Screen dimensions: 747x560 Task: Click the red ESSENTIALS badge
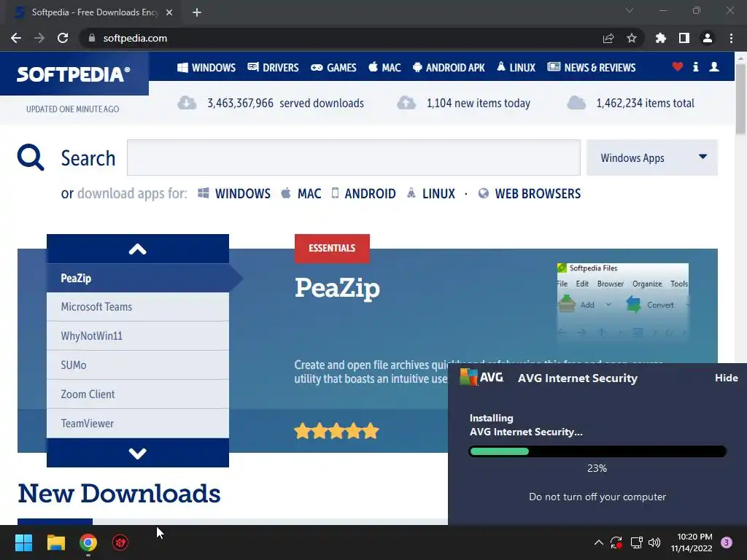pyautogui.click(x=332, y=248)
